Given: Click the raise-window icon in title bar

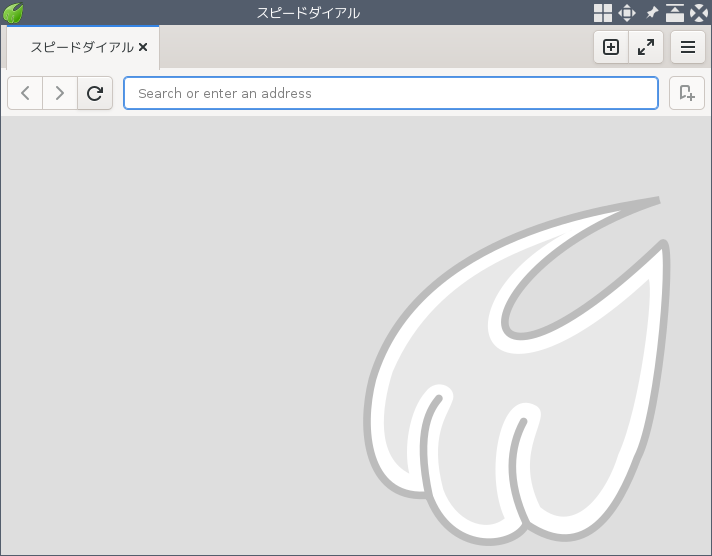Looking at the screenshot, I should 675,13.
